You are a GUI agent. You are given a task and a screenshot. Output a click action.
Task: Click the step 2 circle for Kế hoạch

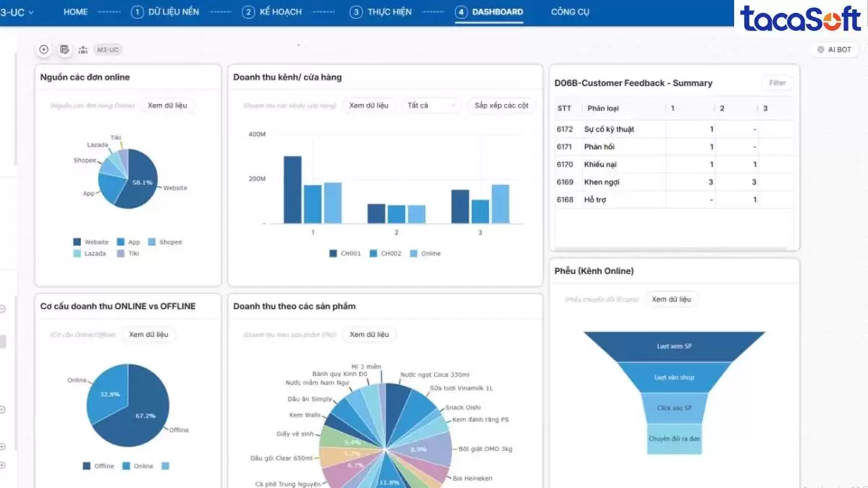coord(248,12)
